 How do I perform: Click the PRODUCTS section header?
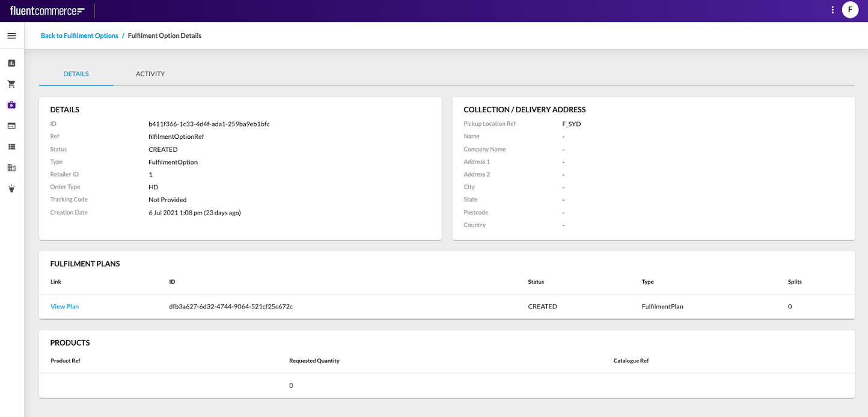(x=70, y=342)
